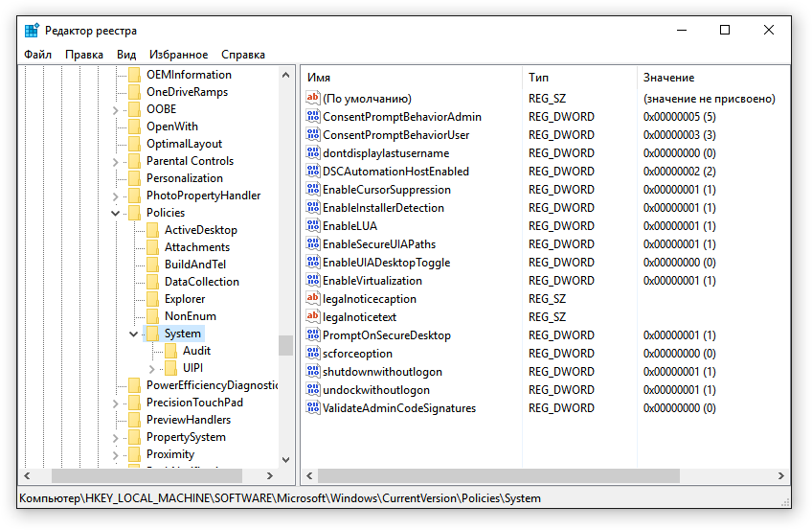This screenshot has height=530, width=812.
Task: Select the OpenWith key
Action: pyautogui.click(x=172, y=127)
